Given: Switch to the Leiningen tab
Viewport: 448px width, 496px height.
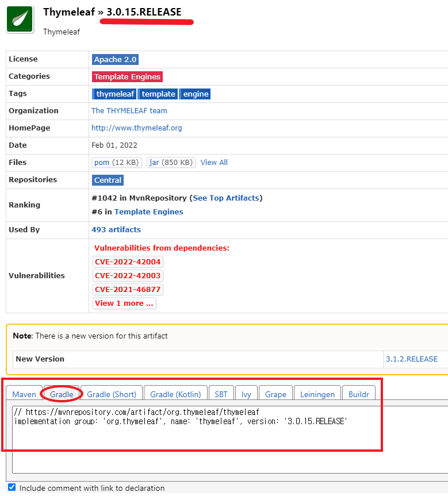Looking at the screenshot, I should pyautogui.click(x=317, y=394).
